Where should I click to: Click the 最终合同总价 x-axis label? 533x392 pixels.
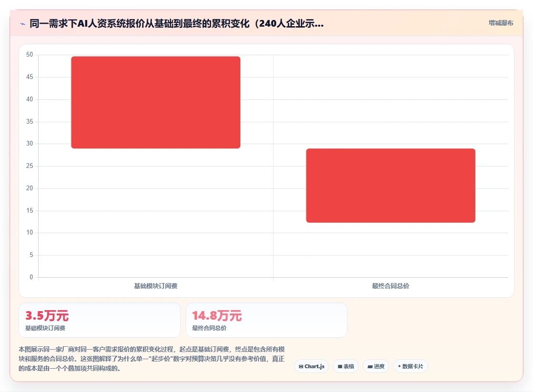point(391,286)
